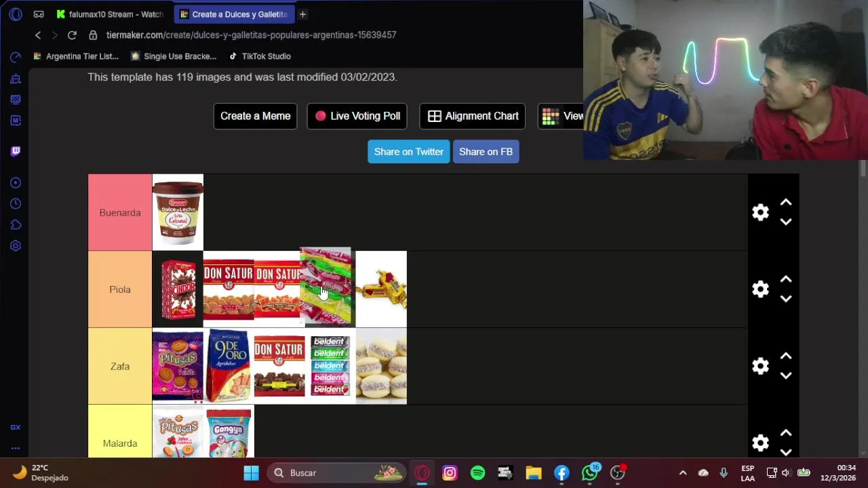Move Buenarda tier up with chevron

tap(786, 203)
